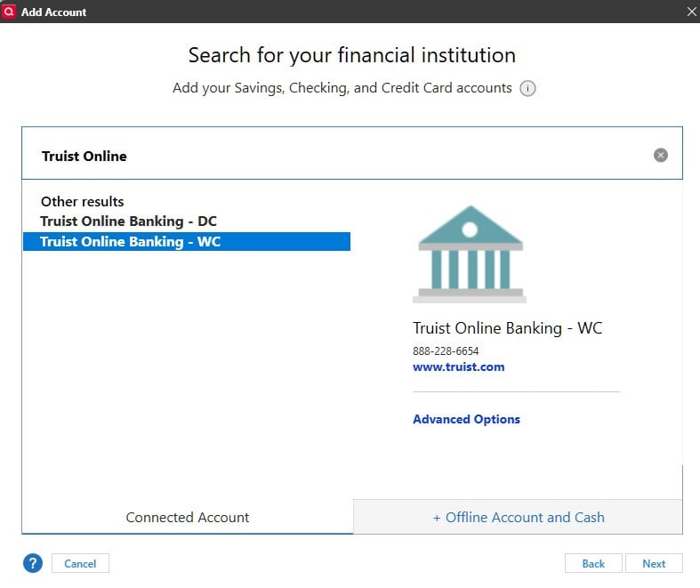
Task: Open the info icon beside account types
Action: 527,88
